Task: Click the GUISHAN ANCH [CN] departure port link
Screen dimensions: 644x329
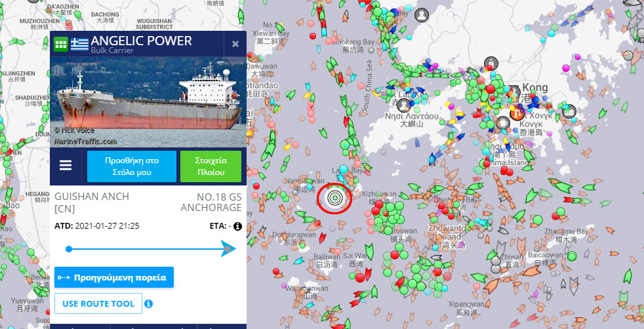Action: pos(92,203)
